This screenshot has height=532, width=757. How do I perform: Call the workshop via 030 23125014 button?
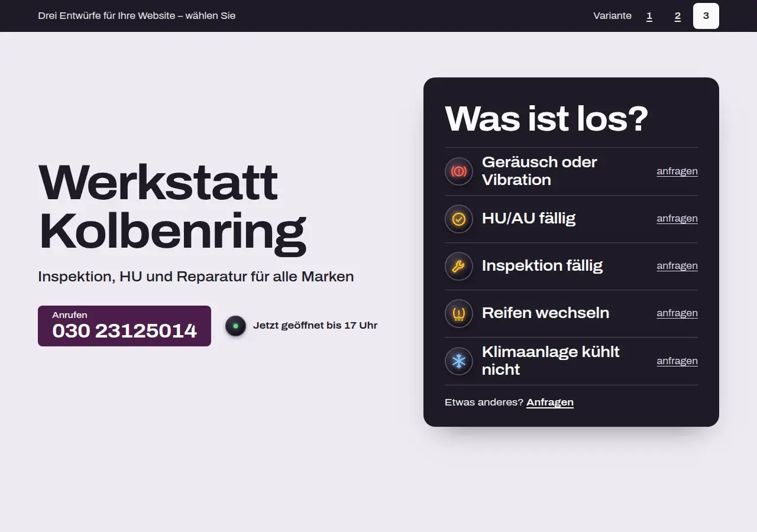tap(124, 326)
